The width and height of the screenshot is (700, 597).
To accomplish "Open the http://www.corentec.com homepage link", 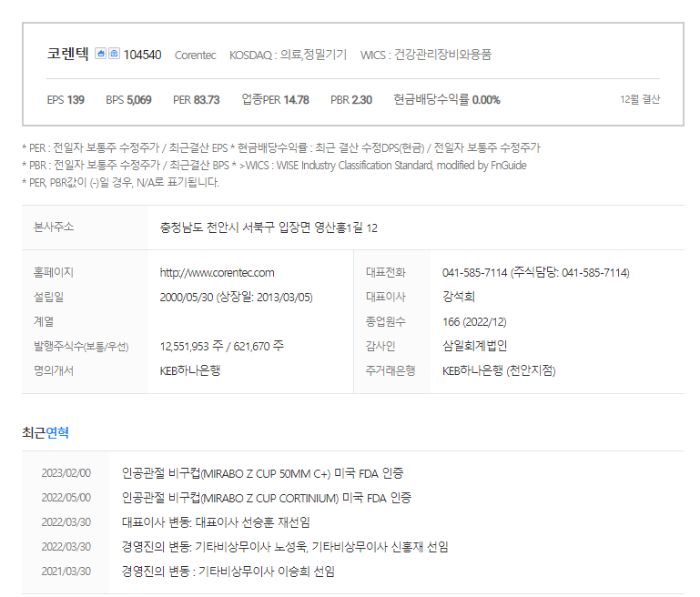I will pyautogui.click(x=217, y=273).
